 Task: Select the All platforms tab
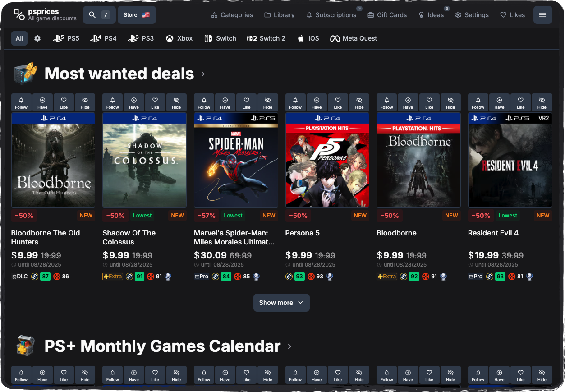pyautogui.click(x=19, y=38)
